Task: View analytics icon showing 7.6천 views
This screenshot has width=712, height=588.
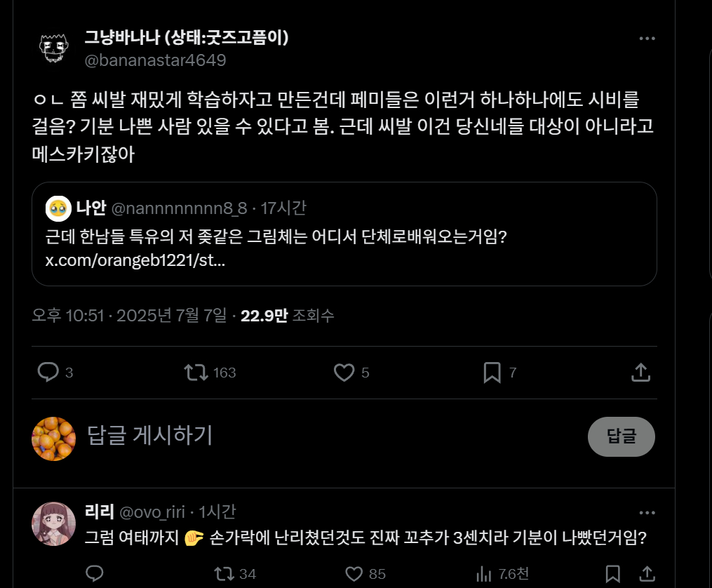Action: (484, 574)
